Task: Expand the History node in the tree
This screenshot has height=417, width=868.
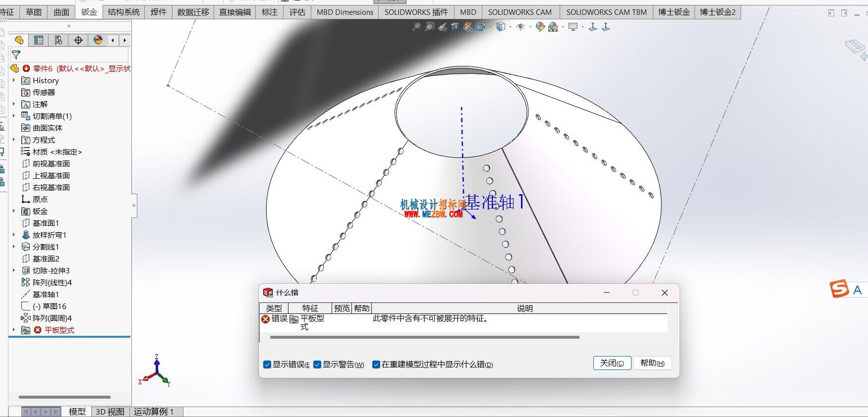Action: coord(14,80)
